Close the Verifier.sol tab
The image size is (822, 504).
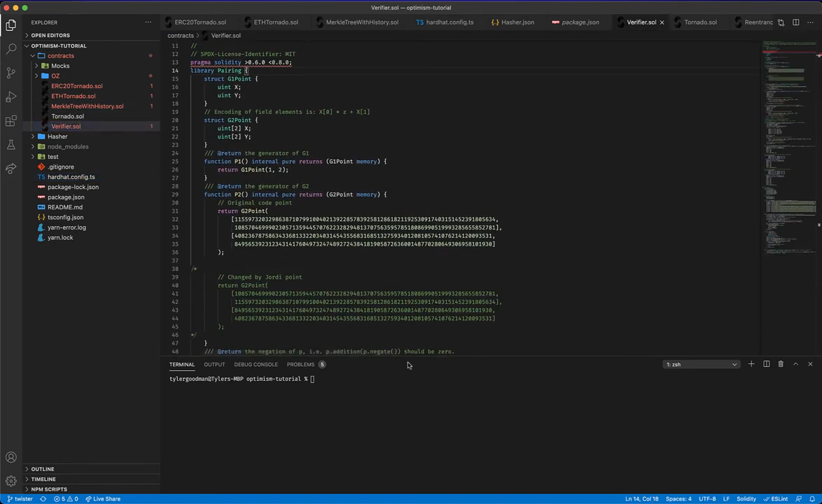662,22
